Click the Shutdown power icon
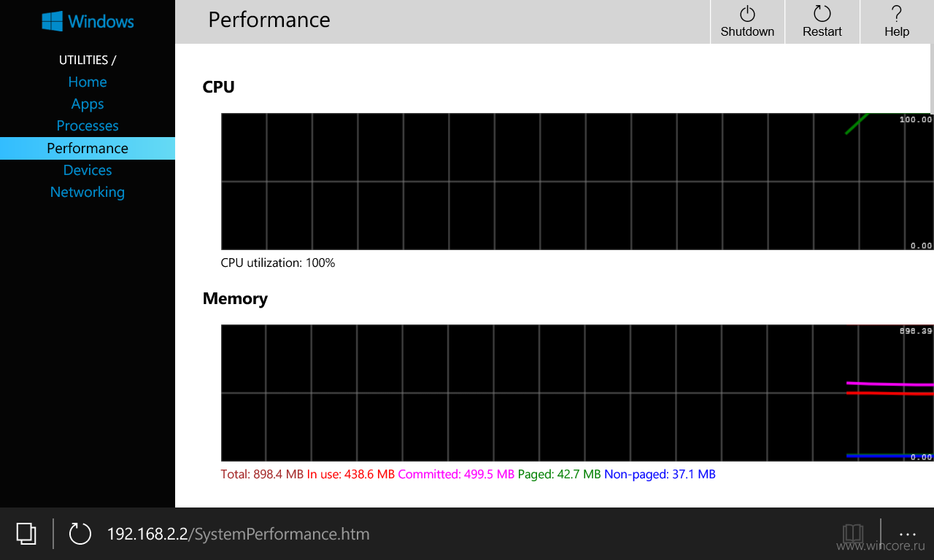Screen dimensions: 934x560 747,13
